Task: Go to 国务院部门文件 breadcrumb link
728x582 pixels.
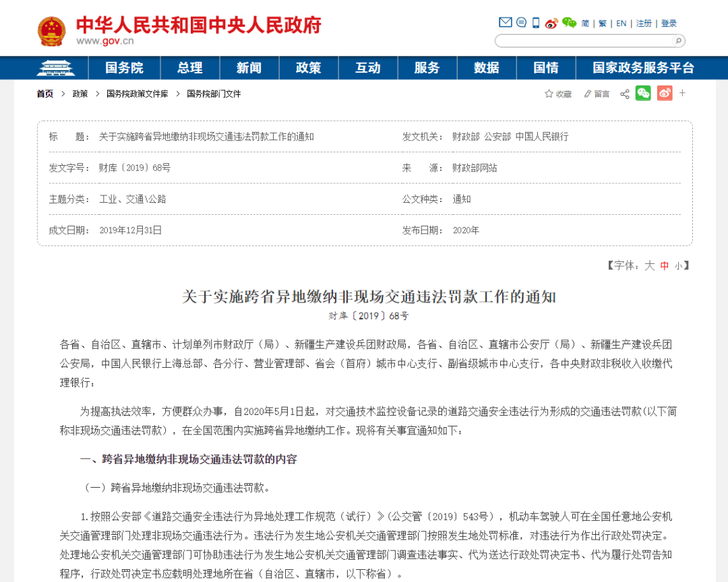Action: (214, 94)
